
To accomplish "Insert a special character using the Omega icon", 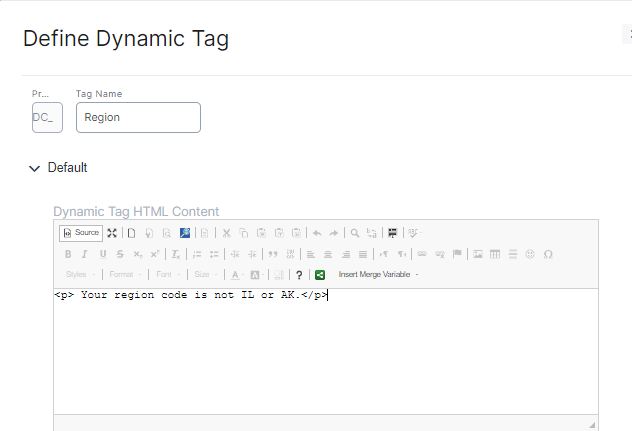I will 548,254.
